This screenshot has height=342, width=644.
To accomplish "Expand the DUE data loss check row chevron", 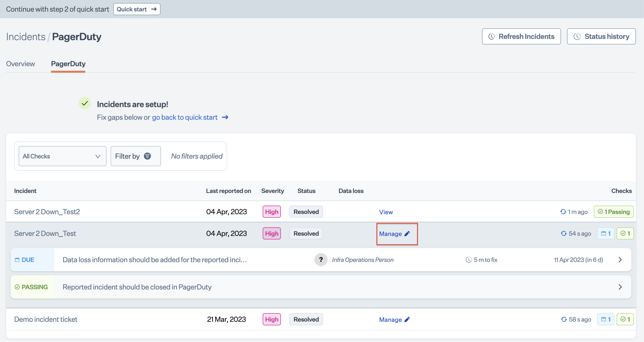I will point(620,260).
